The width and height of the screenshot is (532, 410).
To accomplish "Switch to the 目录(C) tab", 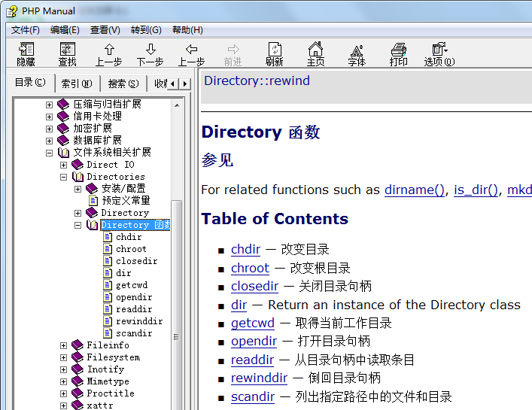I will [x=30, y=83].
